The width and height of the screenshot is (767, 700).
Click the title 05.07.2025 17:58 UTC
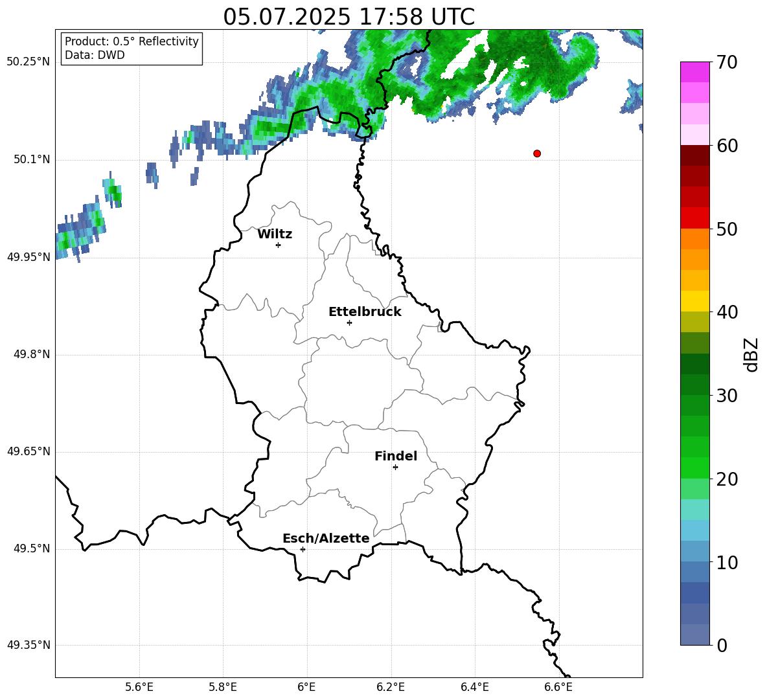349,17
